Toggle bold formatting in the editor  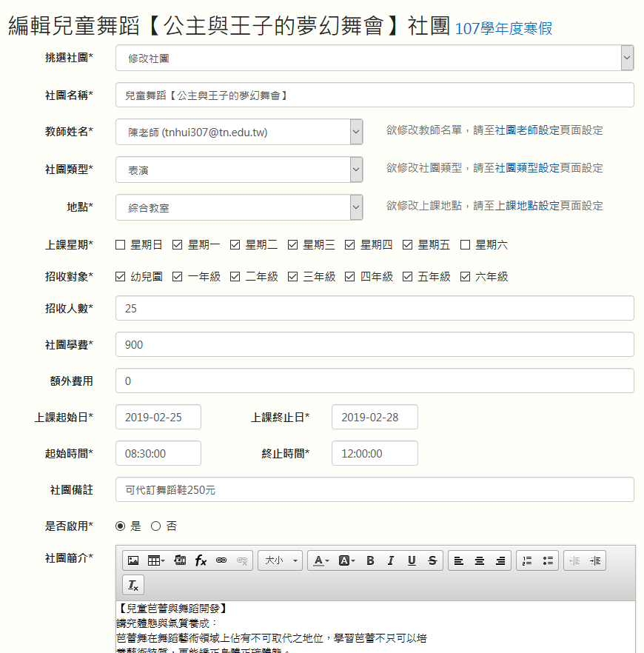(x=370, y=560)
